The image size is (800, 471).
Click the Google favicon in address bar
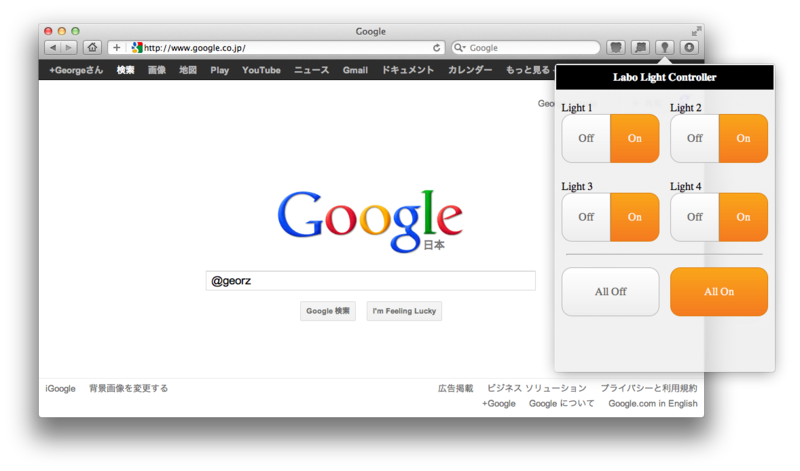click(137, 47)
